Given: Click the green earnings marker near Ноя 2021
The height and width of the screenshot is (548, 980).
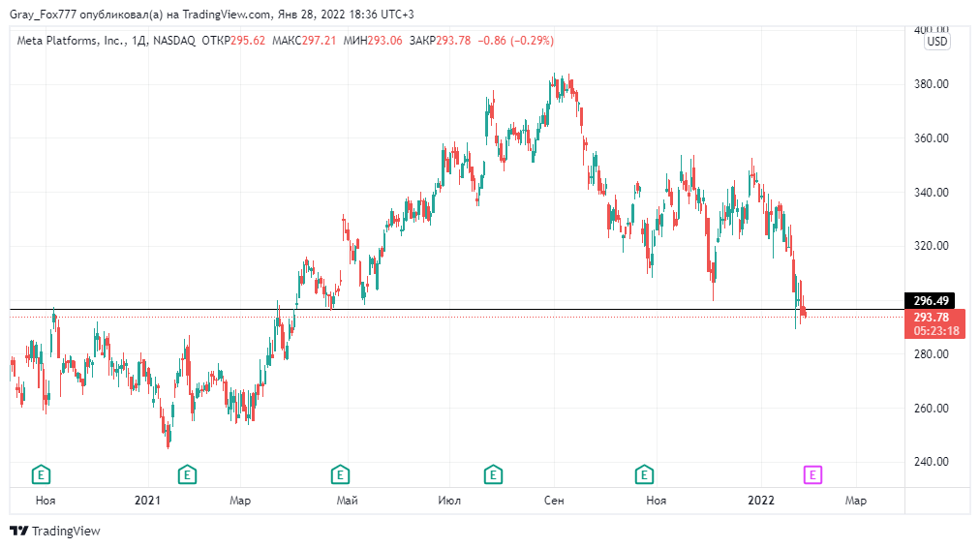Looking at the screenshot, I should 644,474.
